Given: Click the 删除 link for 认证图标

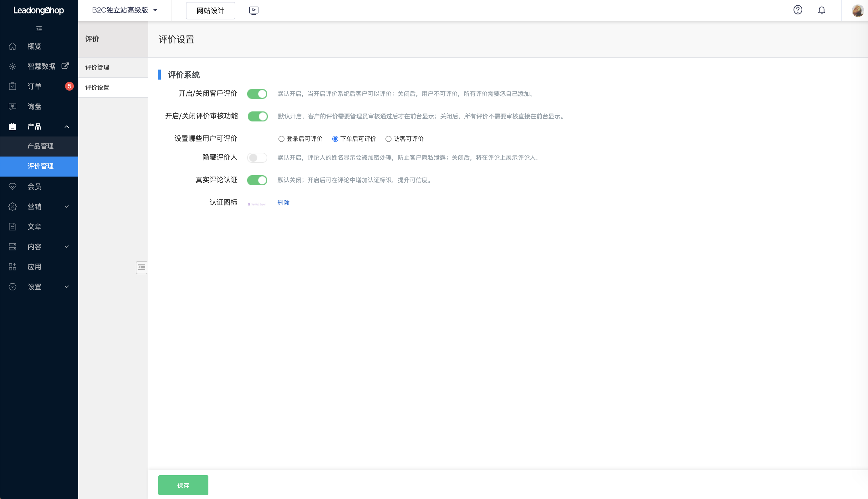Looking at the screenshot, I should 283,203.
